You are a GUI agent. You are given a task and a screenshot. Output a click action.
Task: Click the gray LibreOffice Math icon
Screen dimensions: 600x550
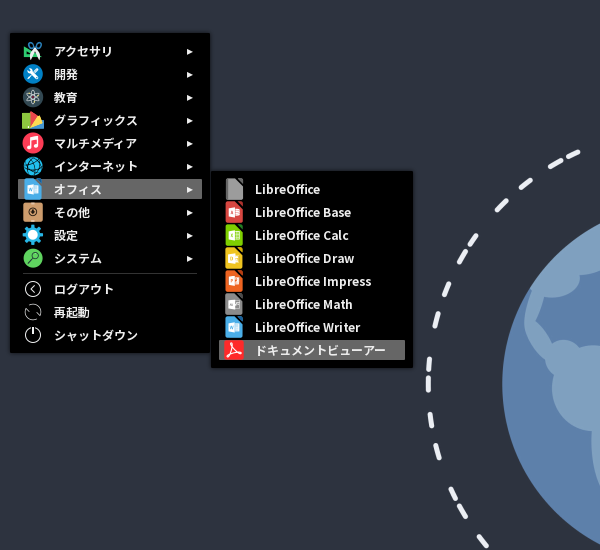234,304
